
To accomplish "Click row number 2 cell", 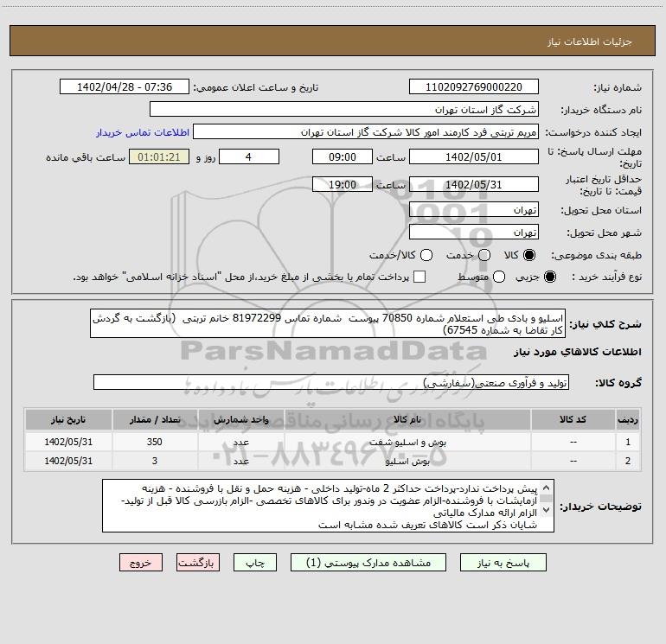I will point(628,461).
